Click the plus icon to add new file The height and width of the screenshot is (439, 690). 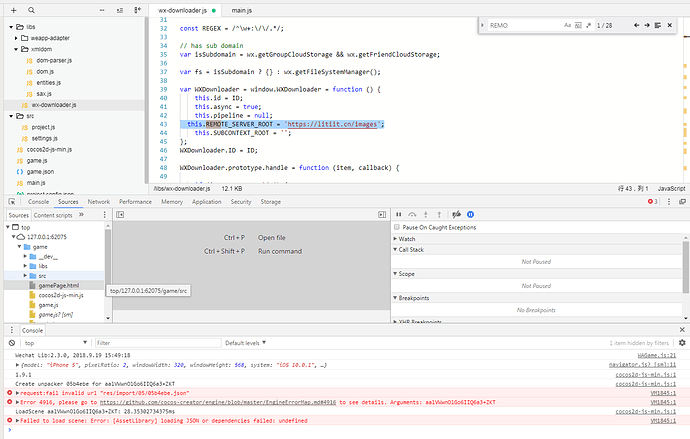[x=14, y=10]
